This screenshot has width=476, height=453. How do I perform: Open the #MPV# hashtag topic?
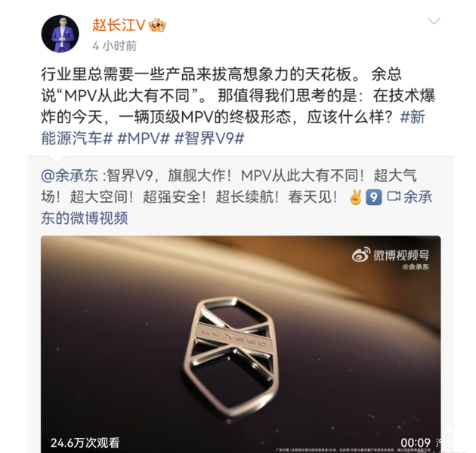[144, 138]
